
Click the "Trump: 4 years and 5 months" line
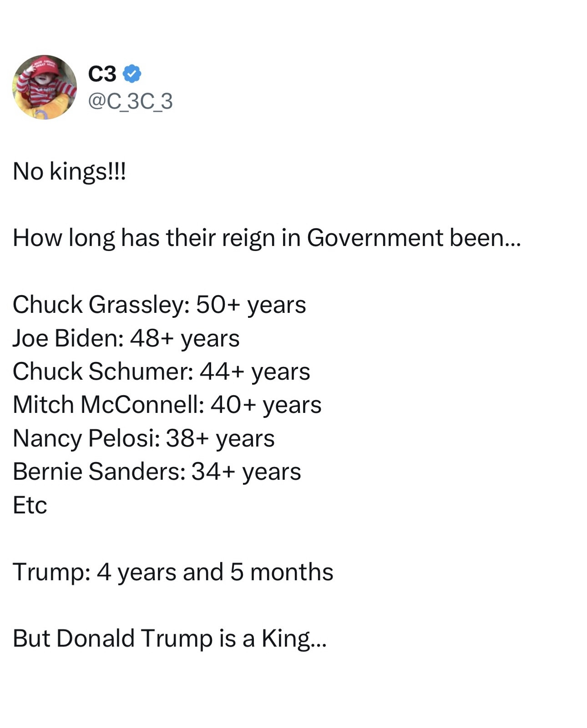click(x=173, y=572)
